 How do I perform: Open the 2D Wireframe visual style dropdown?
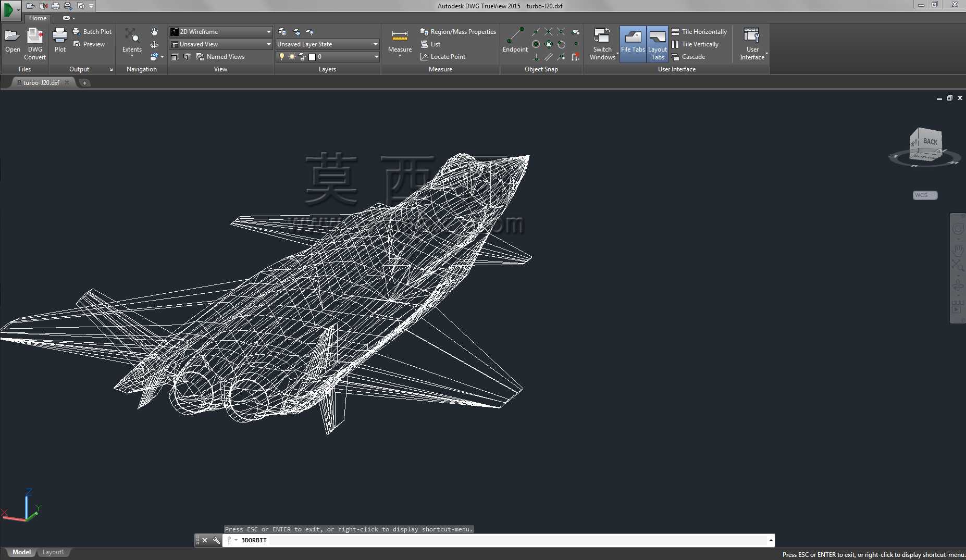[x=221, y=32]
